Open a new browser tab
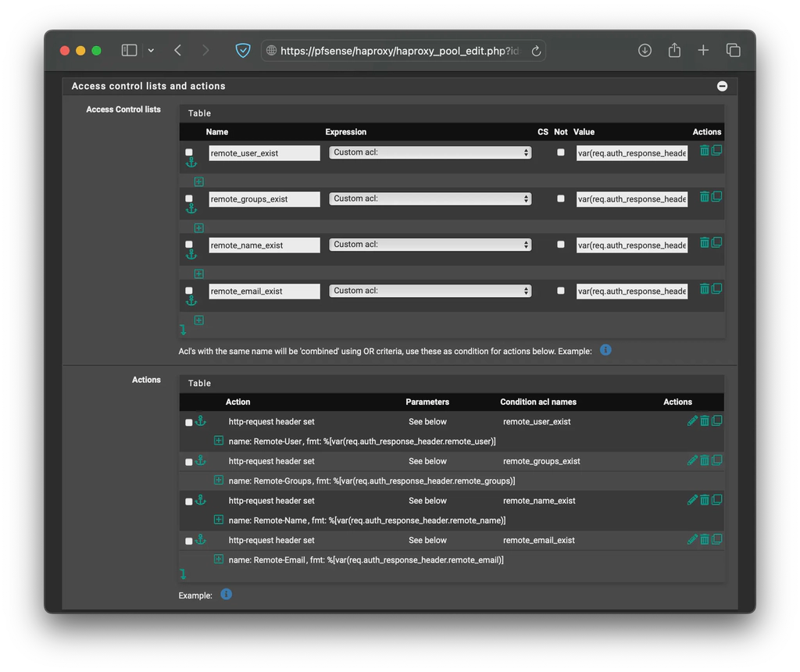800x672 pixels. pyautogui.click(x=702, y=49)
